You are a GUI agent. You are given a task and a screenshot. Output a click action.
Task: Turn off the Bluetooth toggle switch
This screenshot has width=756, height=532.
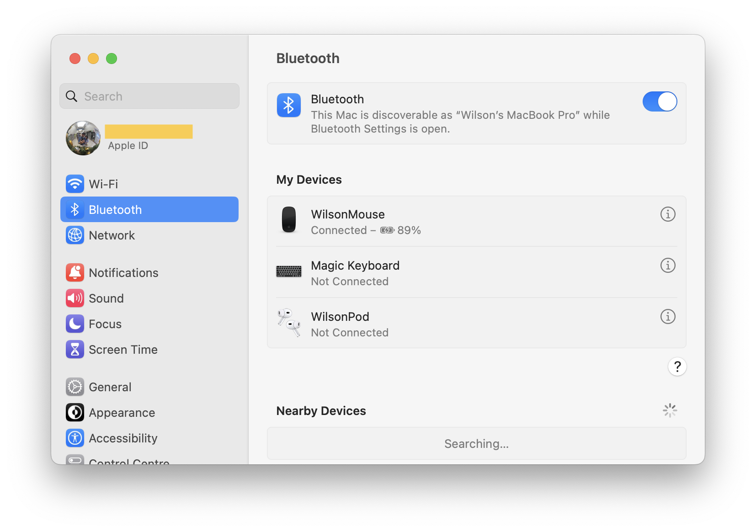pyautogui.click(x=660, y=101)
